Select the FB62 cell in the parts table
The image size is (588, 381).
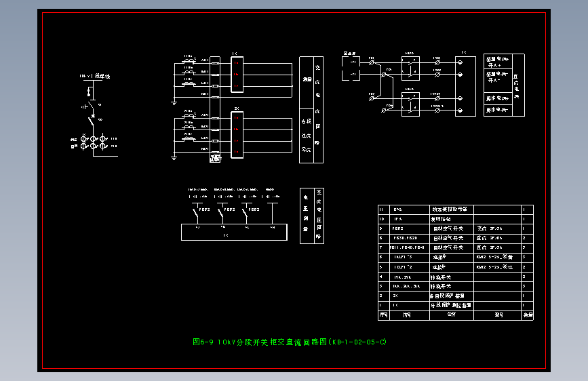(x=410, y=228)
